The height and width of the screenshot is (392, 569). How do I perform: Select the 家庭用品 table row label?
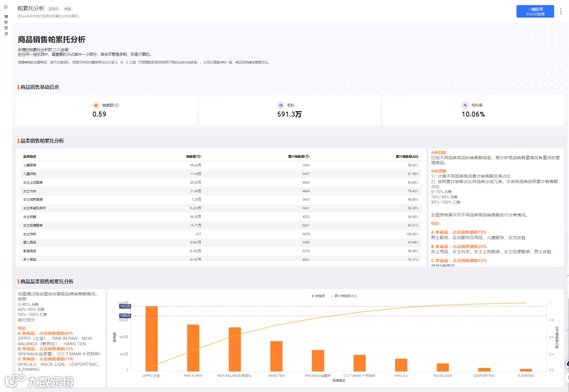click(x=30, y=251)
